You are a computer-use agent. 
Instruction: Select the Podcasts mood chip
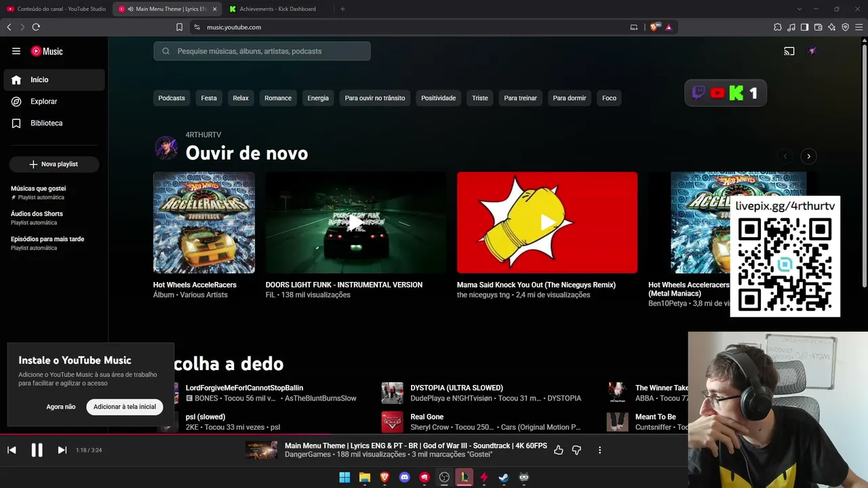tap(172, 98)
